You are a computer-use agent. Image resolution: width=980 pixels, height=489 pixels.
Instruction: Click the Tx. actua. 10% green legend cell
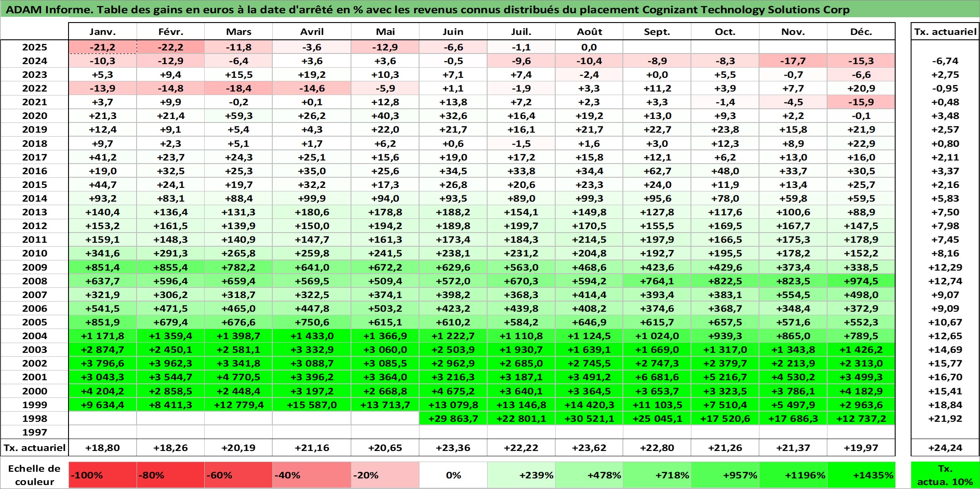(945, 475)
